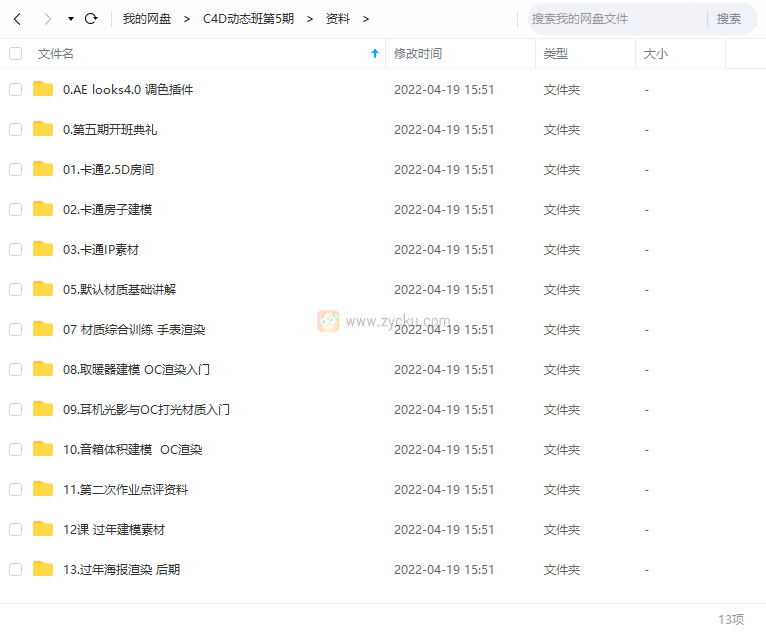Viewport: 766px width, 635px height.
Task: Click the forward navigation arrow
Action: pos(47,19)
